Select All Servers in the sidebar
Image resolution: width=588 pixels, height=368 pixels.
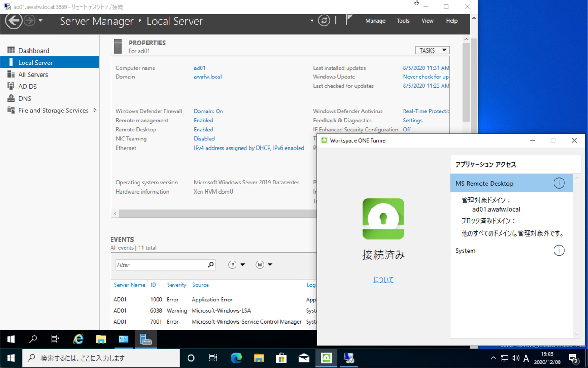click(x=49, y=74)
